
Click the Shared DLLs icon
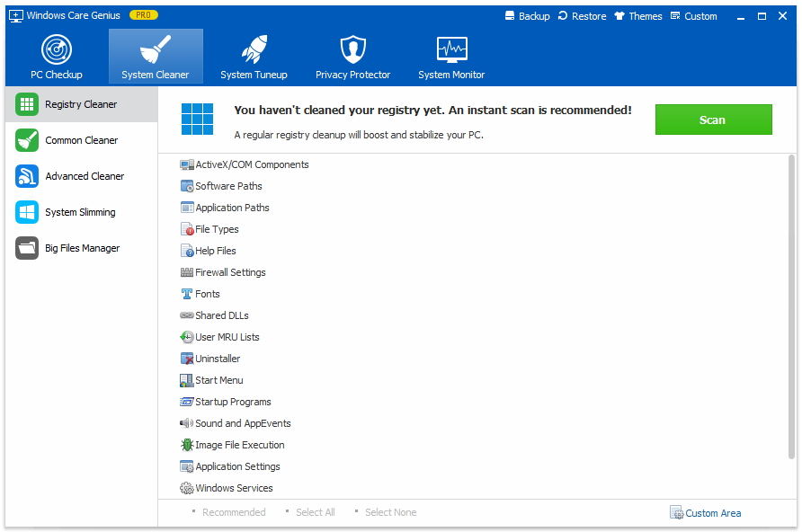click(x=187, y=315)
